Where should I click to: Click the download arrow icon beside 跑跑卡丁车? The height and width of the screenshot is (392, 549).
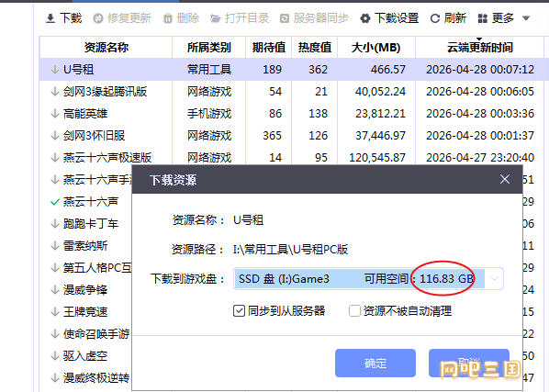coord(54,224)
